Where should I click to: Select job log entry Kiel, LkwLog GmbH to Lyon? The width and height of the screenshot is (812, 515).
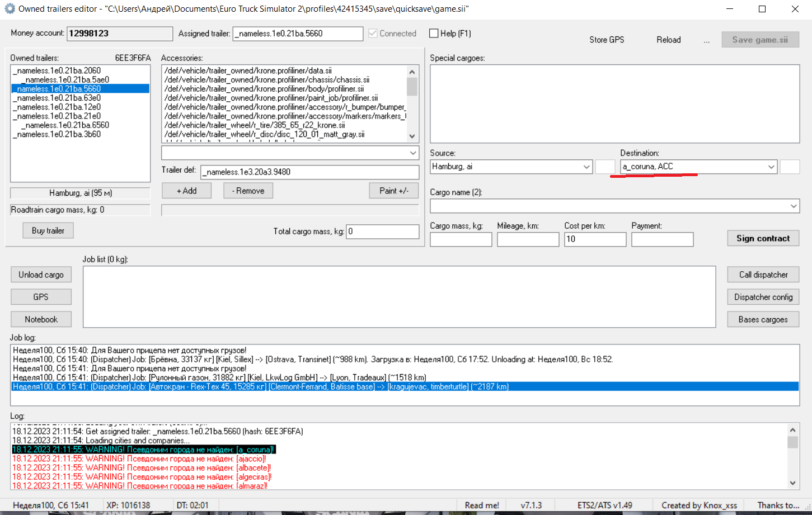(405, 377)
